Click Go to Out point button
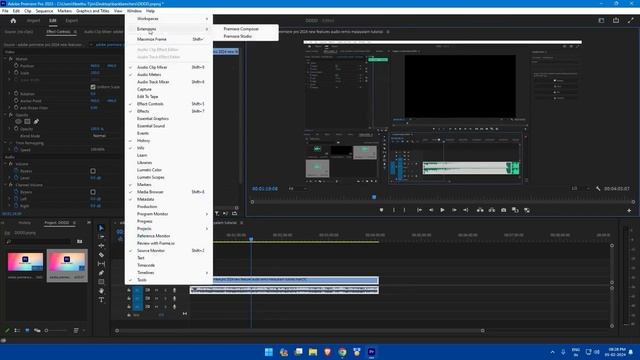640x360 pixels. pos(466,210)
